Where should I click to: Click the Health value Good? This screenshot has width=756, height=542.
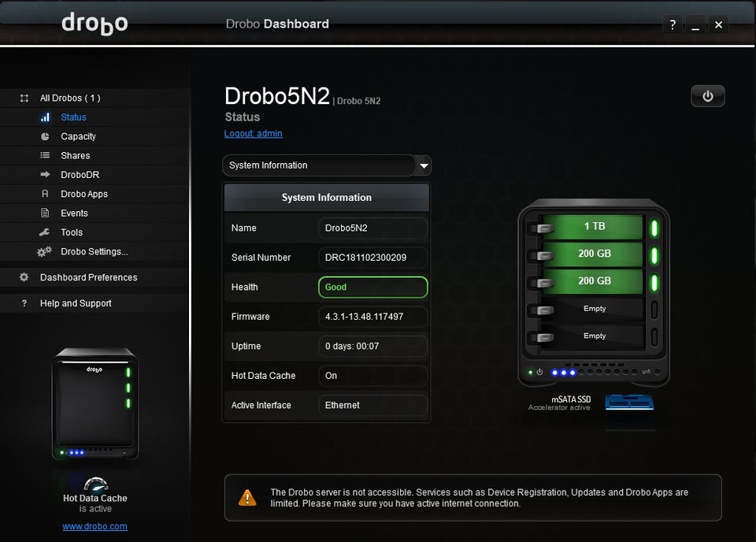click(x=372, y=287)
